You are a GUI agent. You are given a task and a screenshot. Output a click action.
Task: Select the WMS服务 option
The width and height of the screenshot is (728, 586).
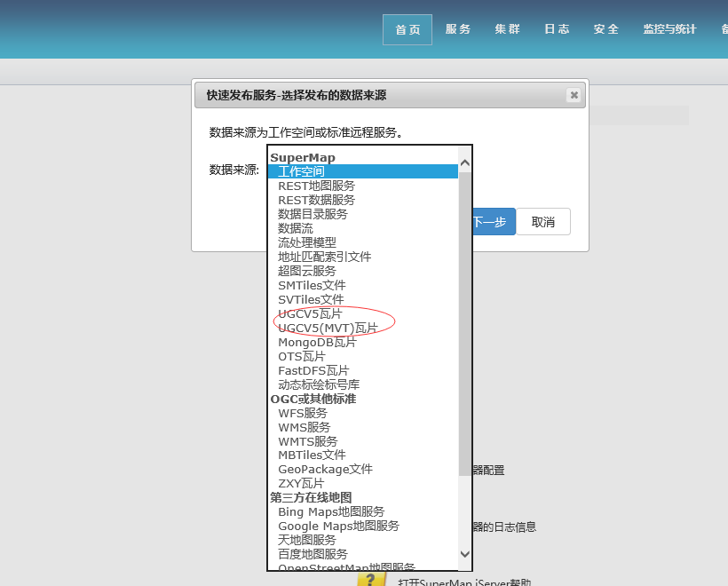click(x=363, y=427)
